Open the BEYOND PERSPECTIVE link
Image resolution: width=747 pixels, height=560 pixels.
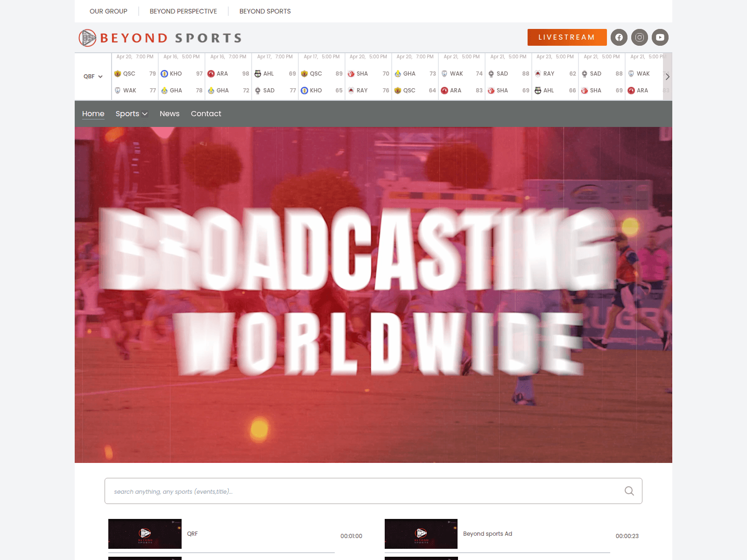point(183,11)
